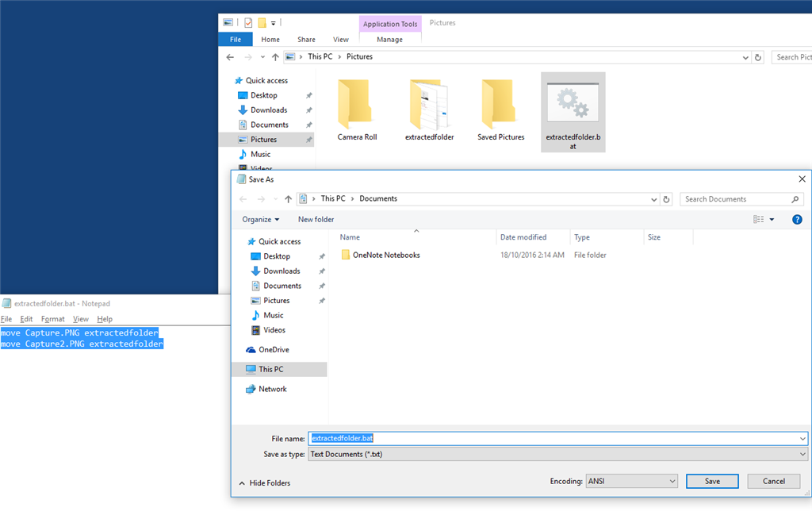Open Notepad View menu

point(81,319)
